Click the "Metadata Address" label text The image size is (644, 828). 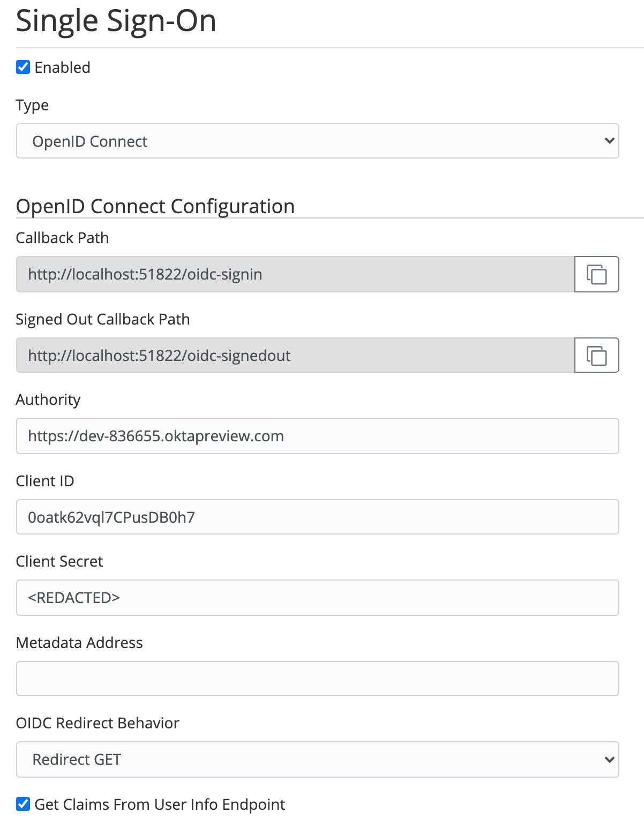click(79, 643)
